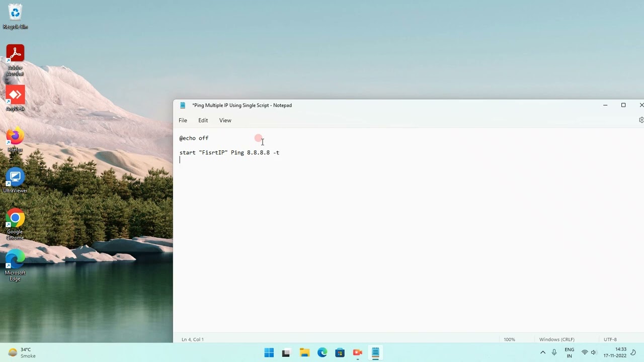Select AnyDesk desktop shortcut
This screenshot has height=362, width=644.
[x=15, y=99]
